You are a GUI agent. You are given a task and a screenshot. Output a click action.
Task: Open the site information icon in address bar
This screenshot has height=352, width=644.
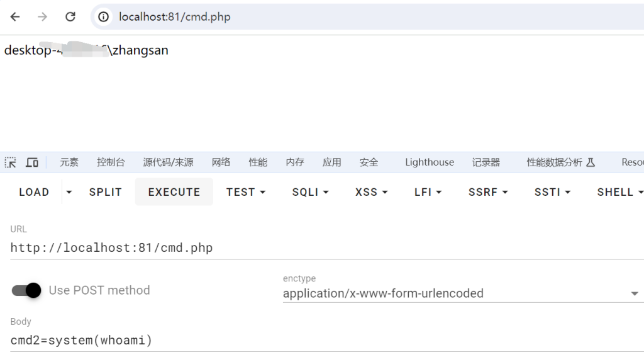pyautogui.click(x=104, y=17)
